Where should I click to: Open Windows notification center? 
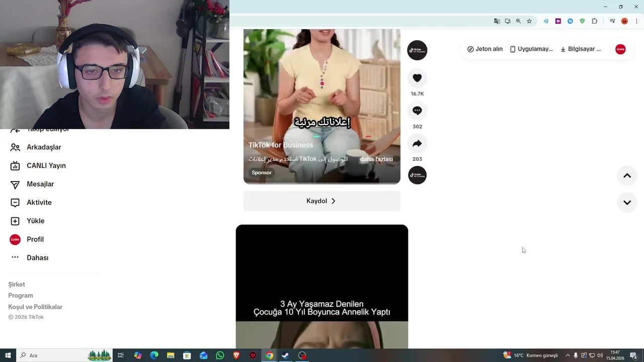[633, 355]
